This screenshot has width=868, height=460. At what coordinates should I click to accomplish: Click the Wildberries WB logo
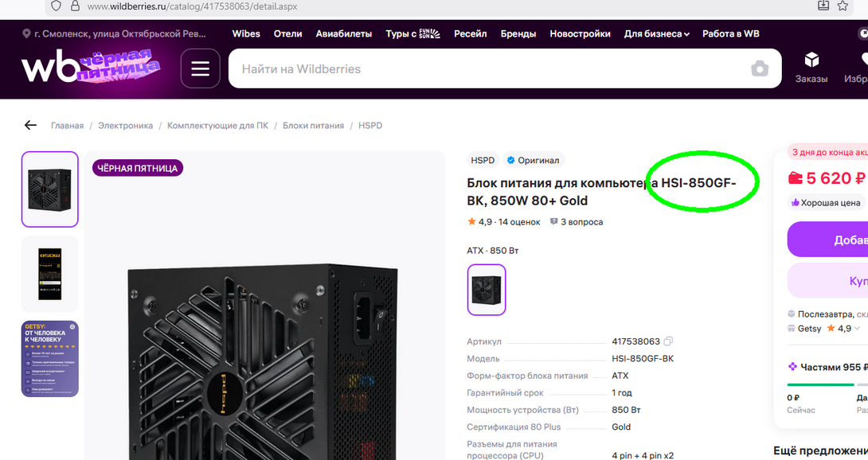(49, 68)
